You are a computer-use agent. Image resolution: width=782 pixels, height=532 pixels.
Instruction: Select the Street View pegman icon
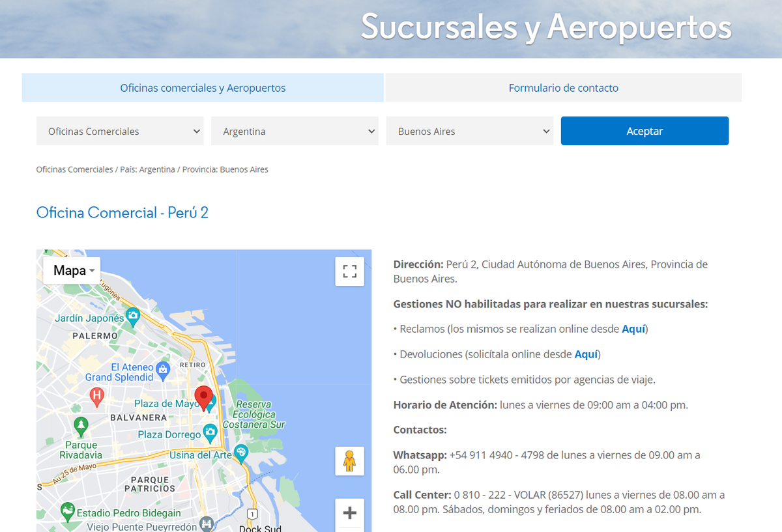tap(350, 461)
